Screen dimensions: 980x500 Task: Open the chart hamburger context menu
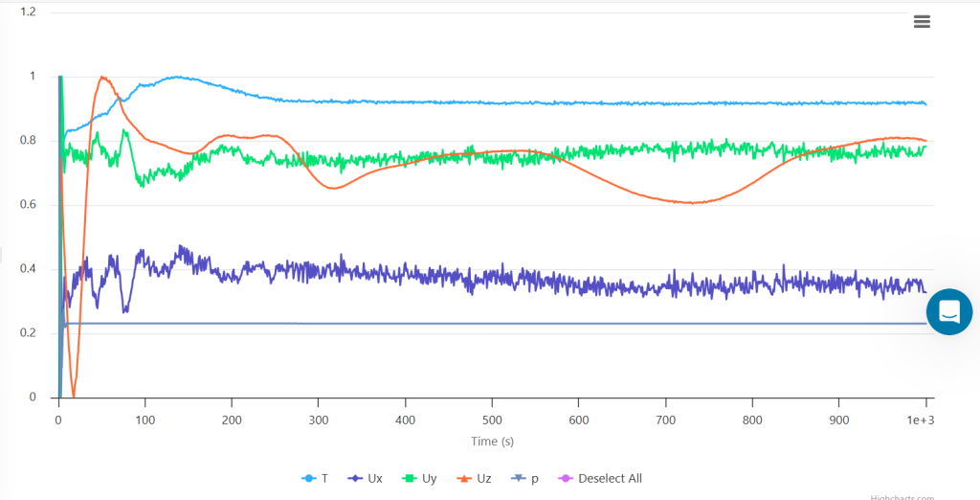(922, 22)
